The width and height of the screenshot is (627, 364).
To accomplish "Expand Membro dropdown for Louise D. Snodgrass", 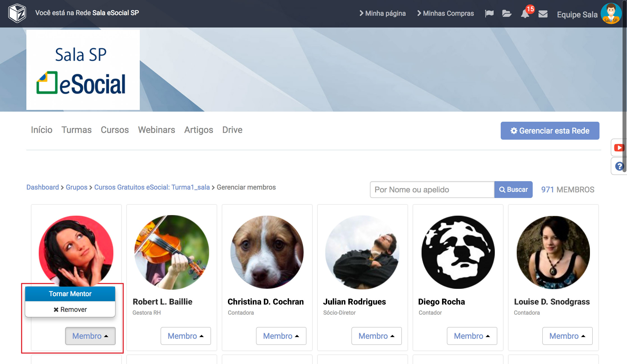I will (x=567, y=336).
